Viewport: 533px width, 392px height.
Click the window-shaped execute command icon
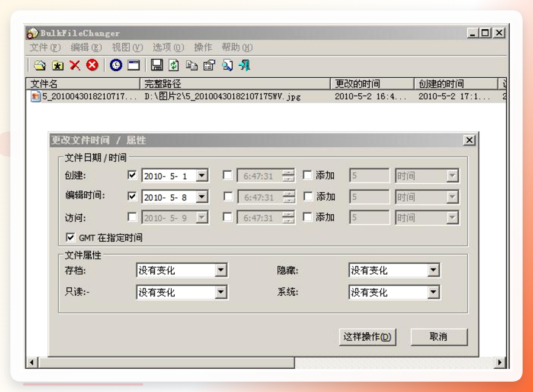point(133,65)
